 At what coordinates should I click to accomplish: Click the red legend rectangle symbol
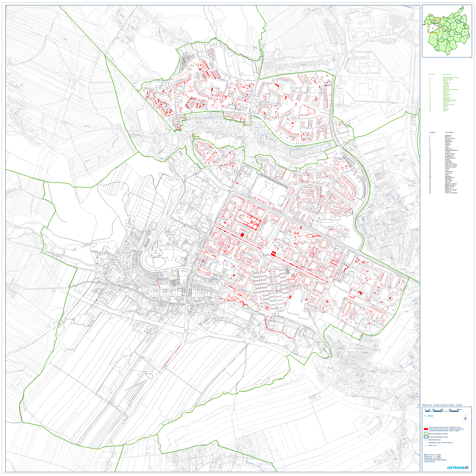pos(426,429)
